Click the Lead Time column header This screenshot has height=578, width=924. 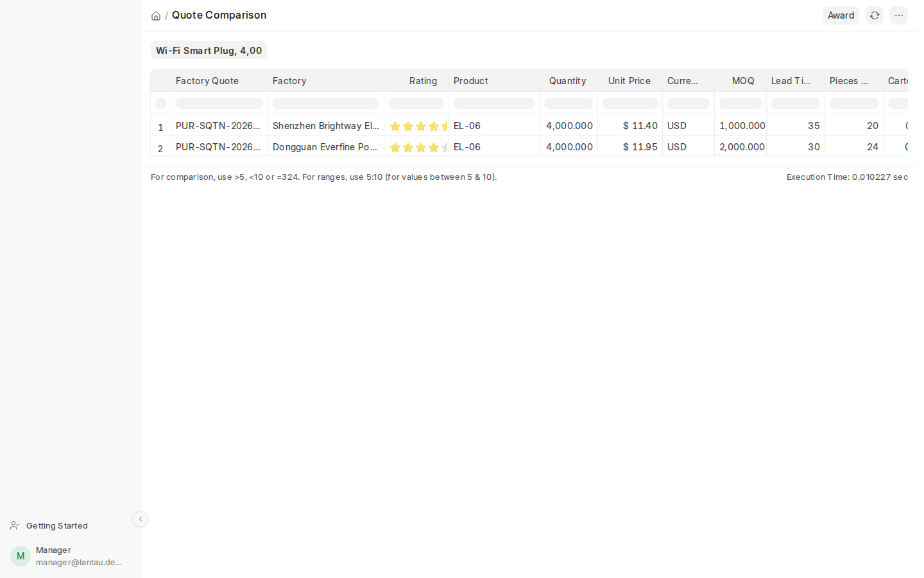(x=796, y=81)
